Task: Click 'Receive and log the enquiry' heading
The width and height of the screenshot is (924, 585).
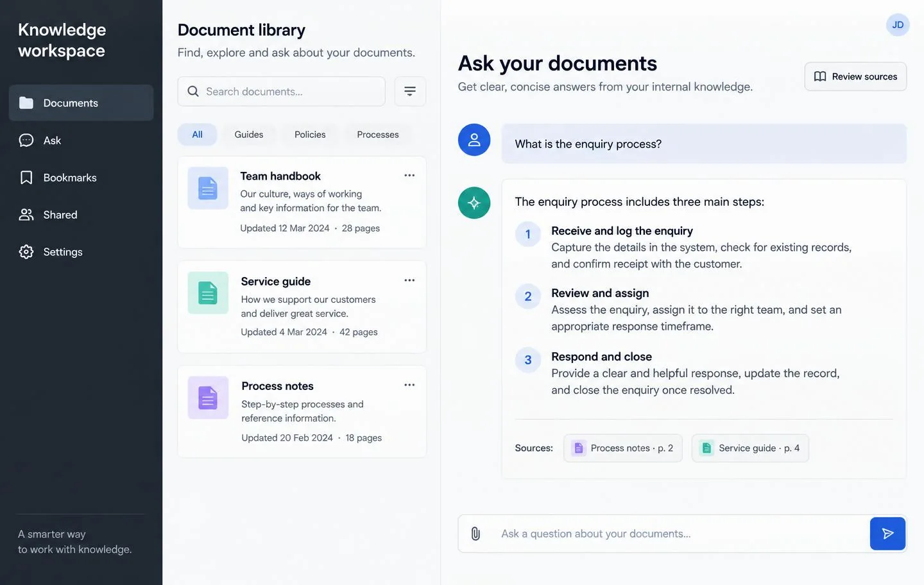Action: point(622,231)
